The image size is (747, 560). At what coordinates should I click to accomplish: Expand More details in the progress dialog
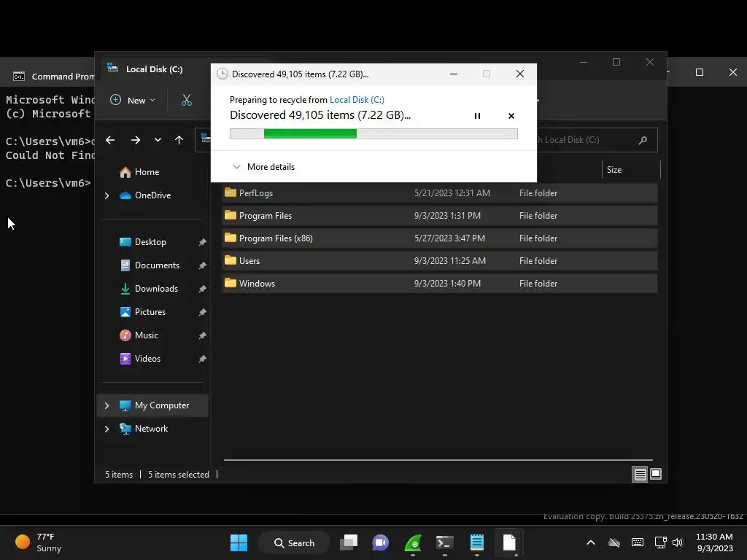point(263,167)
